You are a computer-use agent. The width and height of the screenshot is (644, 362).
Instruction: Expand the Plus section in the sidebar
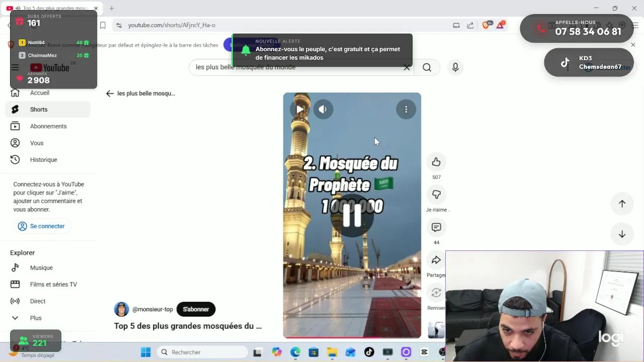pyautogui.click(x=48, y=318)
